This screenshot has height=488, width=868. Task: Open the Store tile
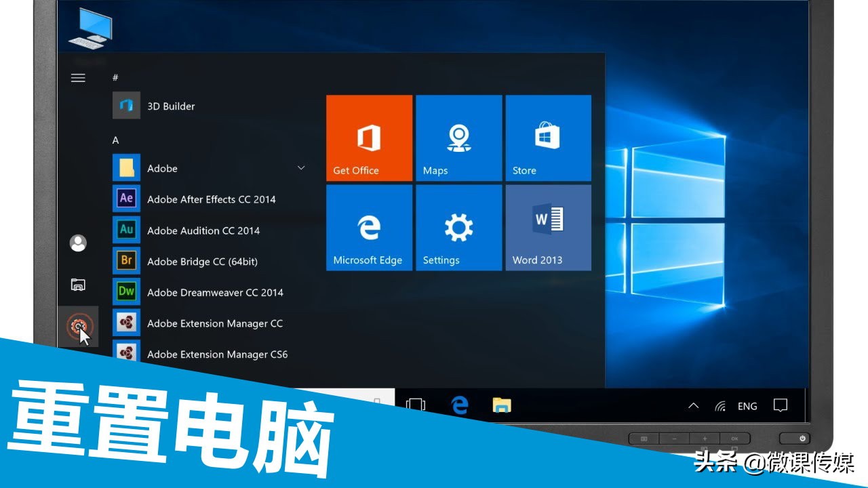coord(549,138)
